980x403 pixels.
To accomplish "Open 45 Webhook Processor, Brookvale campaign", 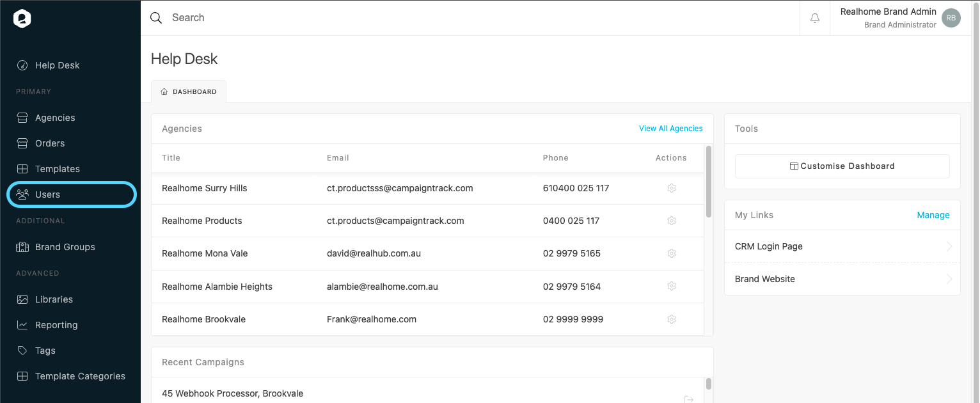I will coord(232,393).
